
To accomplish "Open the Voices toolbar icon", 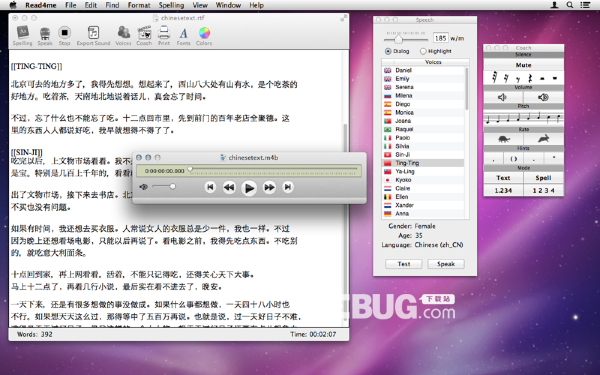I will [x=123, y=36].
